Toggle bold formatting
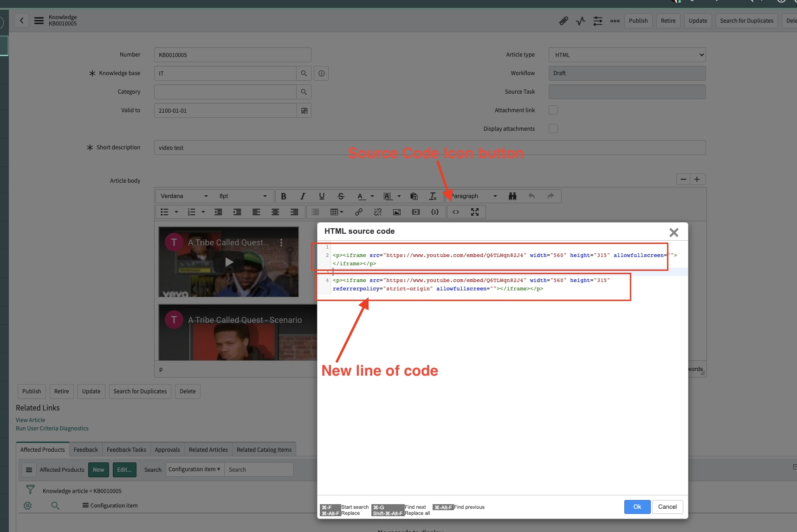The height and width of the screenshot is (532, 797). [x=284, y=196]
